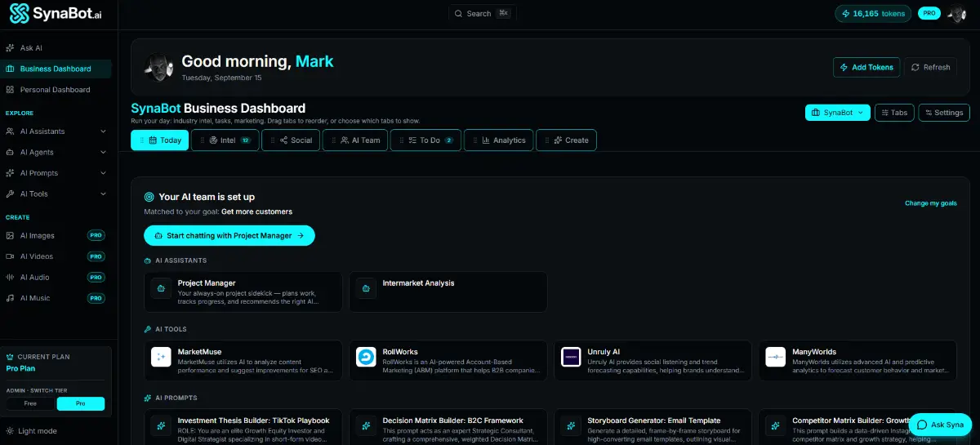Viewport: 980px width, 445px height.
Task: Select the To Do tab
Action: pos(425,140)
